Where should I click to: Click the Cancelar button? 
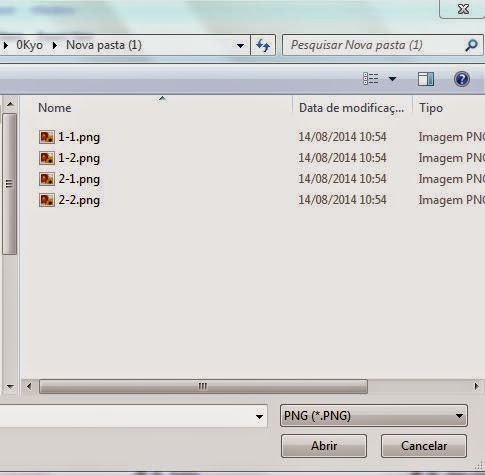coord(424,446)
